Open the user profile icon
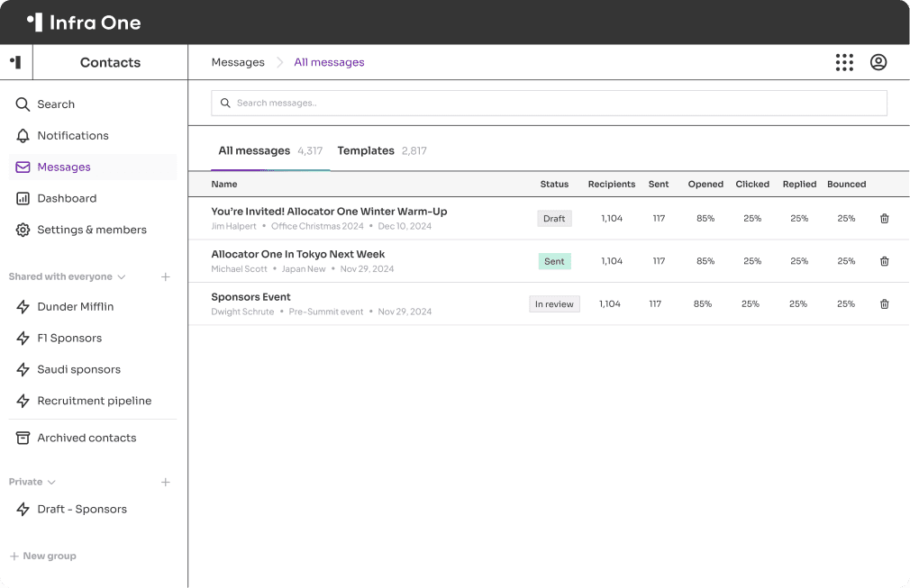This screenshot has width=910, height=588. 878,62
